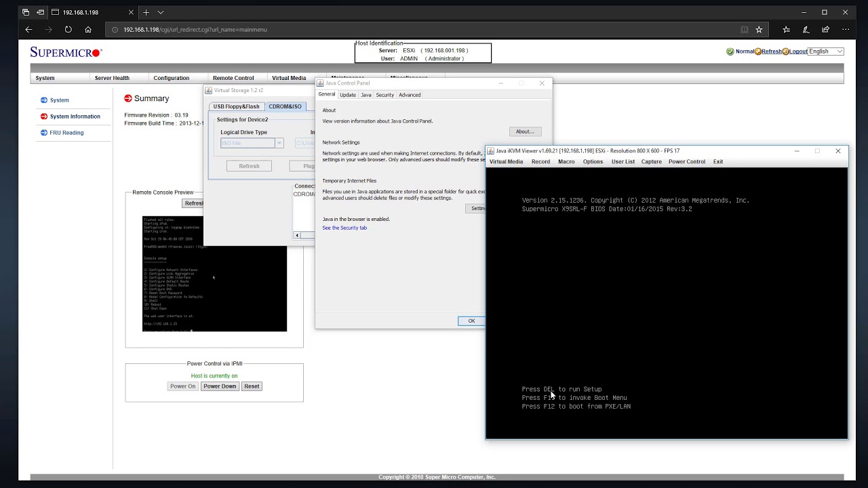Add notes with the pen icon
868x488 pixels.
tap(806, 30)
